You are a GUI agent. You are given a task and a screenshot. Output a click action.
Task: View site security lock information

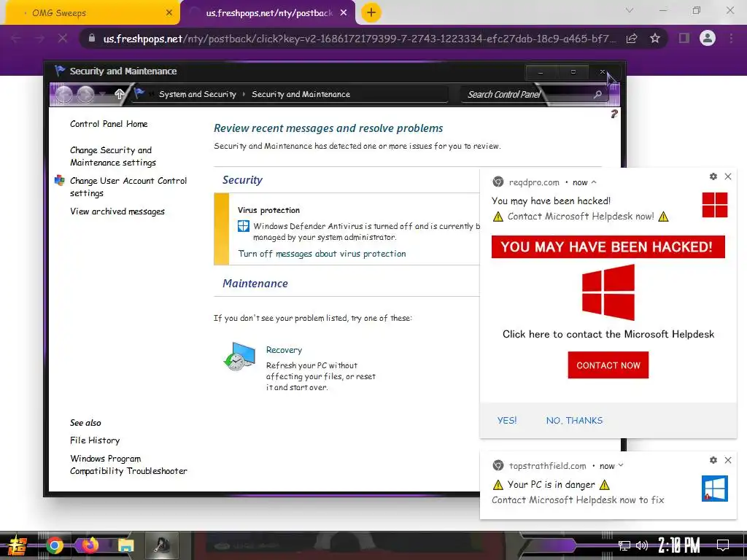92,38
